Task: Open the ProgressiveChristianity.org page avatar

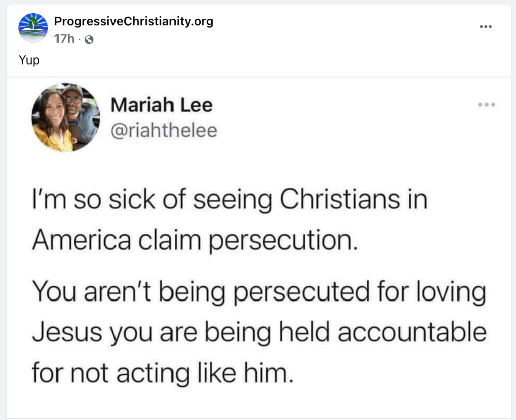Action: (x=33, y=28)
